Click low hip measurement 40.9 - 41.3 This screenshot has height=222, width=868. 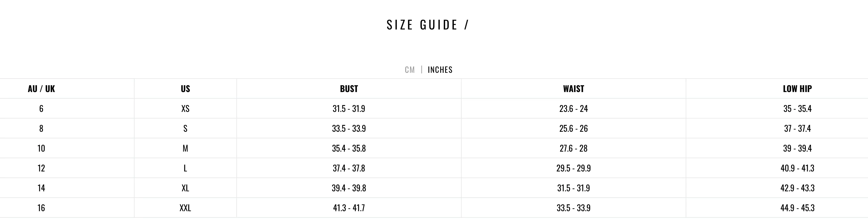point(797,168)
